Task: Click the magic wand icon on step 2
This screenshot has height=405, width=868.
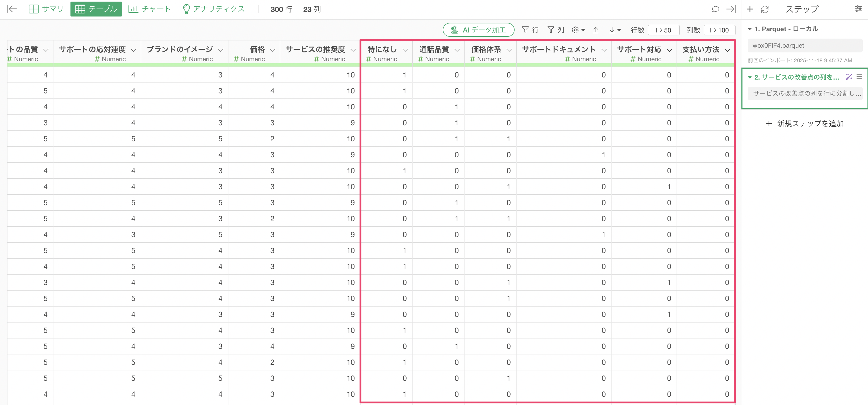Action: coord(849,77)
